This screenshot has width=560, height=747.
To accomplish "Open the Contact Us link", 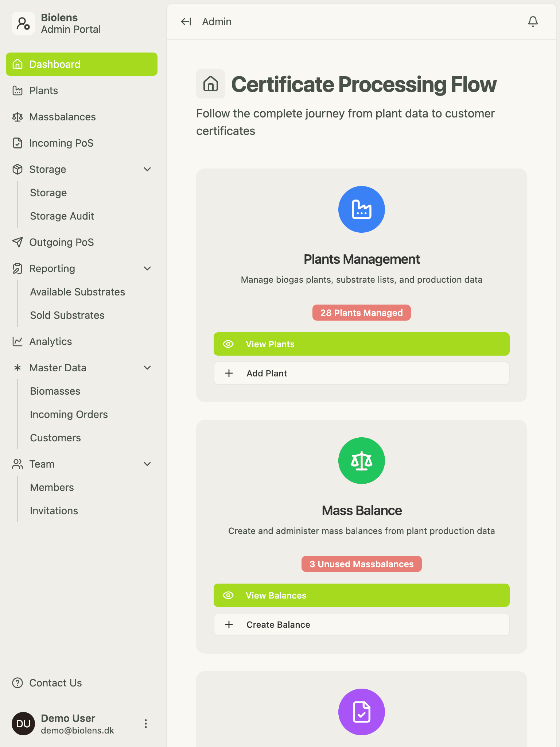I will click(55, 683).
